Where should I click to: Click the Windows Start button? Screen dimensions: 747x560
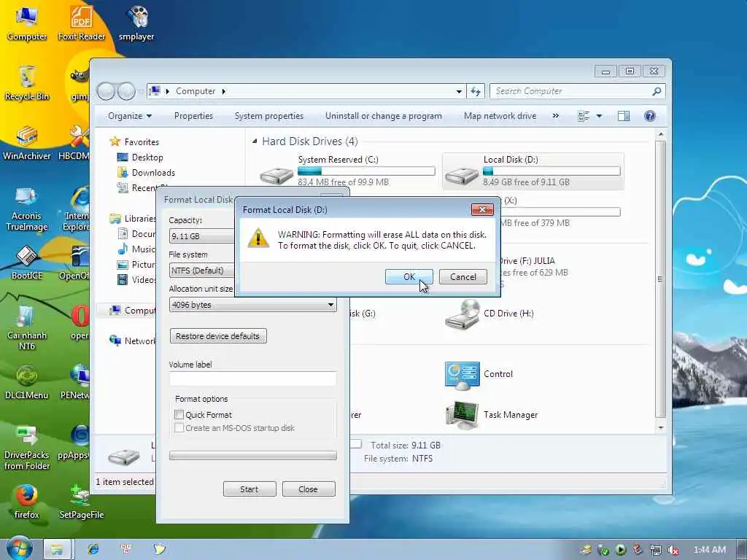click(18, 548)
